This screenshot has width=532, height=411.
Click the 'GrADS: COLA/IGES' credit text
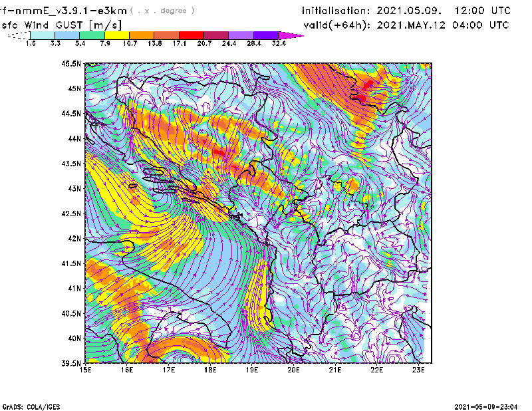31,406
